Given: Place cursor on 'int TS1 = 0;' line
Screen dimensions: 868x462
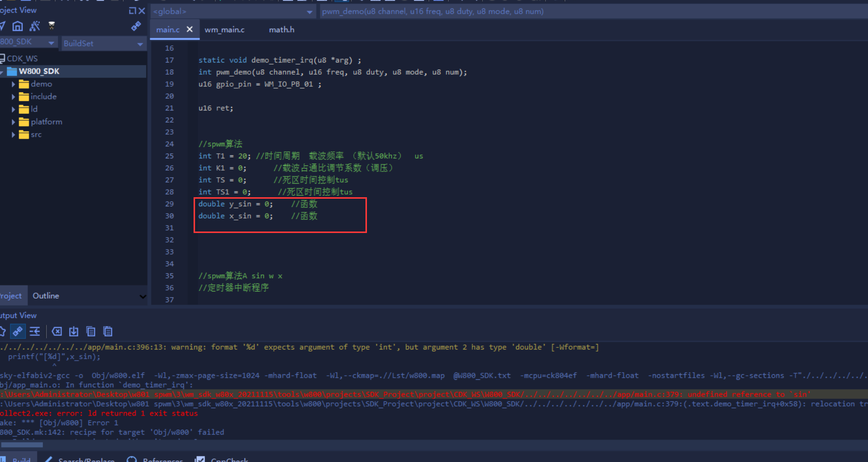Looking at the screenshot, I should coord(224,192).
